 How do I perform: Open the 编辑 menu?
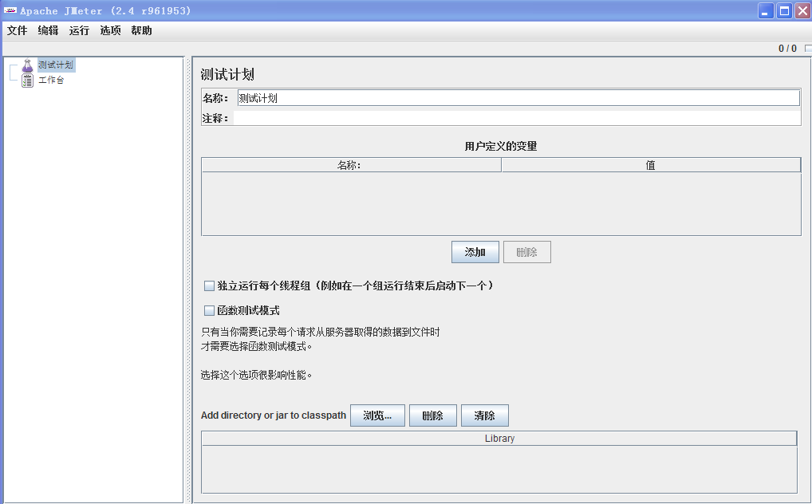coord(48,30)
